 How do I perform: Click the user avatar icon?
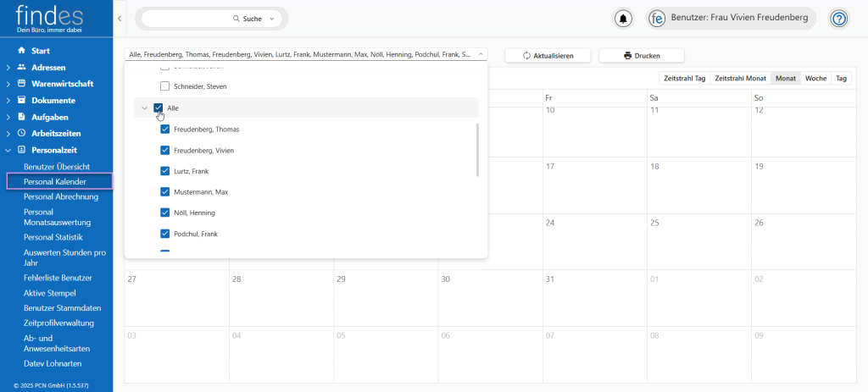pyautogui.click(x=657, y=19)
